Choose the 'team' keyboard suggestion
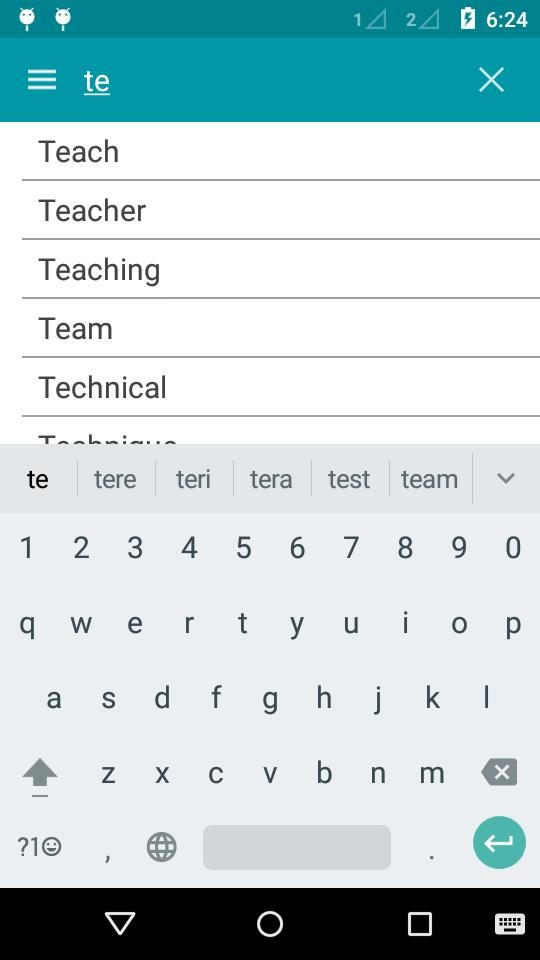 pos(429,479)
